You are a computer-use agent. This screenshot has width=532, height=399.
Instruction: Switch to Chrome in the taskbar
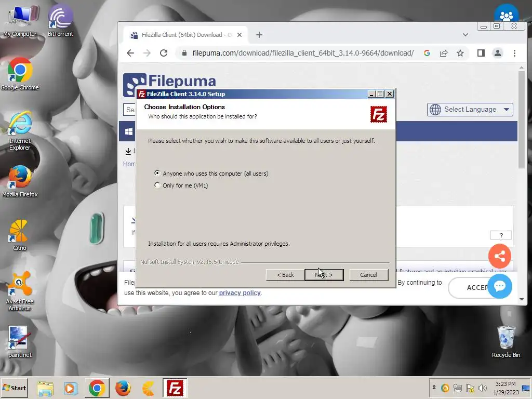point(97,388)
